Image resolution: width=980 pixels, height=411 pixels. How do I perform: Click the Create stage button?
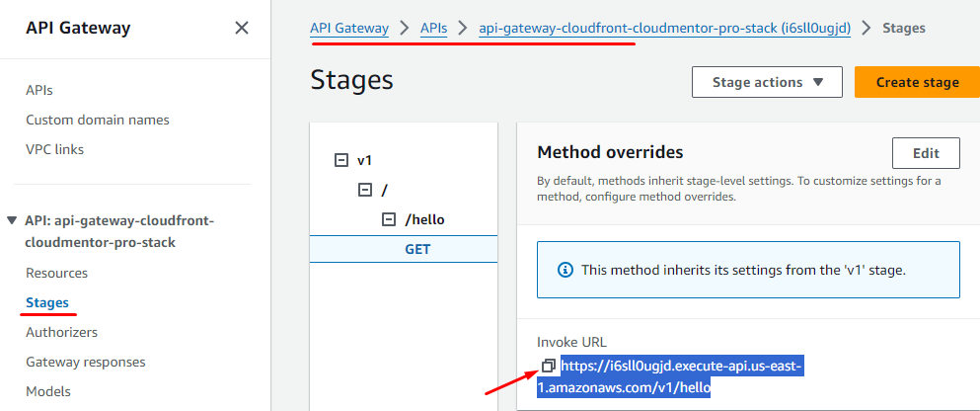click(x=917, y=82)
